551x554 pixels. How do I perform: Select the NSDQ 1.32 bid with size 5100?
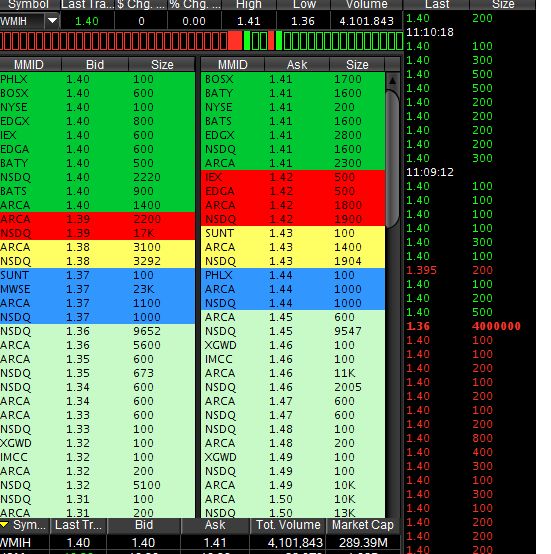(x=97, y=485)
